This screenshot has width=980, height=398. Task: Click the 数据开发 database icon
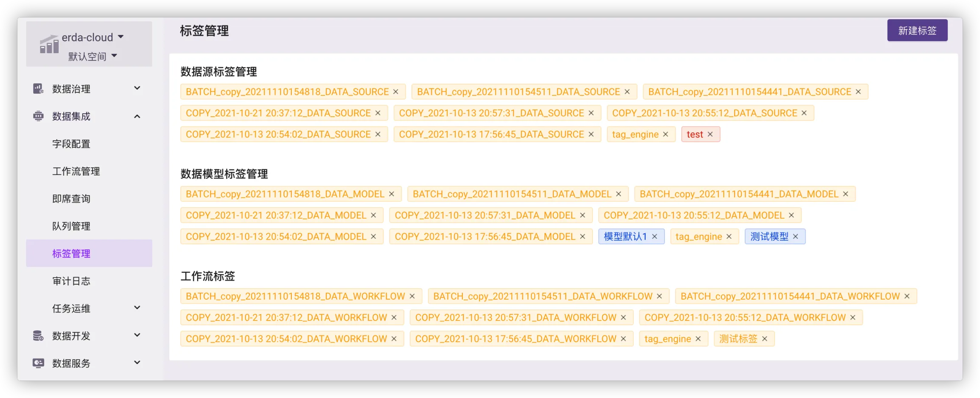(x=38, y=336)
